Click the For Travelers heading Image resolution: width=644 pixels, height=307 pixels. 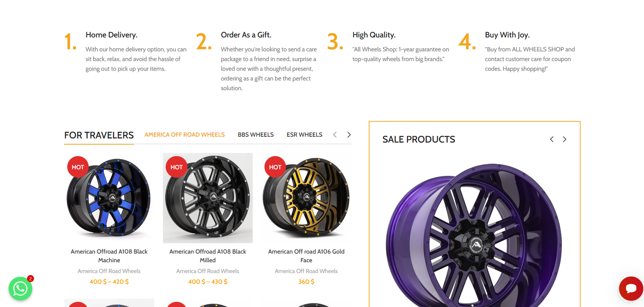(x=99, y=135)
